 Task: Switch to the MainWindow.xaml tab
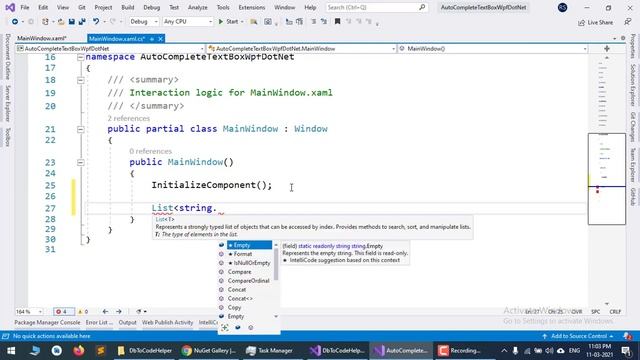click(x=42, y=39)
